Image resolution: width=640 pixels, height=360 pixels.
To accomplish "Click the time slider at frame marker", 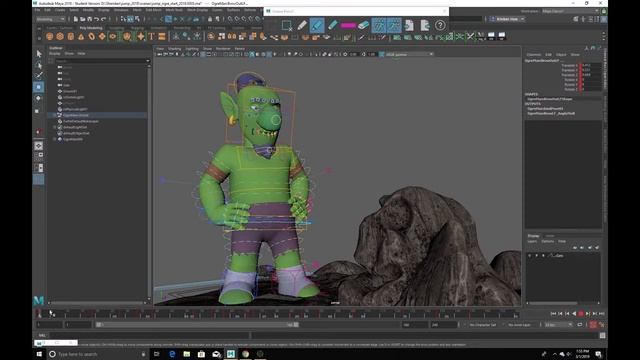I will 39,313.
